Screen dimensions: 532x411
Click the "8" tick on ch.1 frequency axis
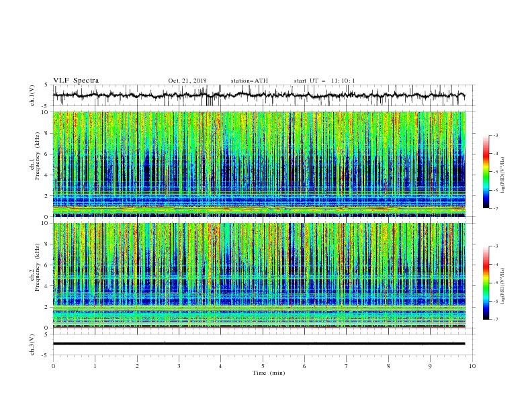coord(47,133)
